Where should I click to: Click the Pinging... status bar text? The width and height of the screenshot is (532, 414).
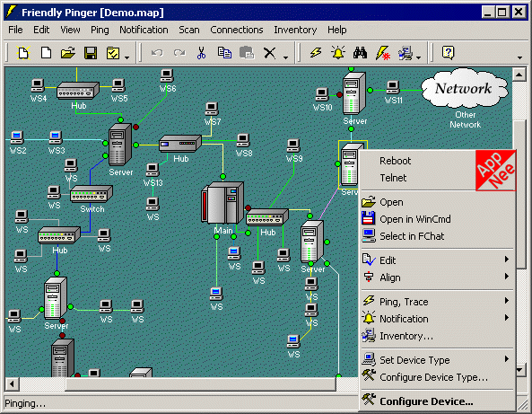pos(25,403)
